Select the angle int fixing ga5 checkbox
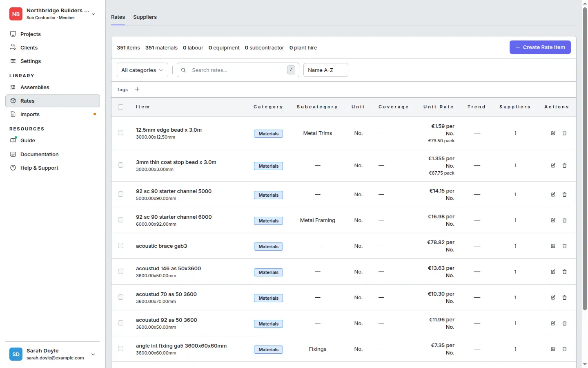The image size is (588, 368). [x=120, y=348]
